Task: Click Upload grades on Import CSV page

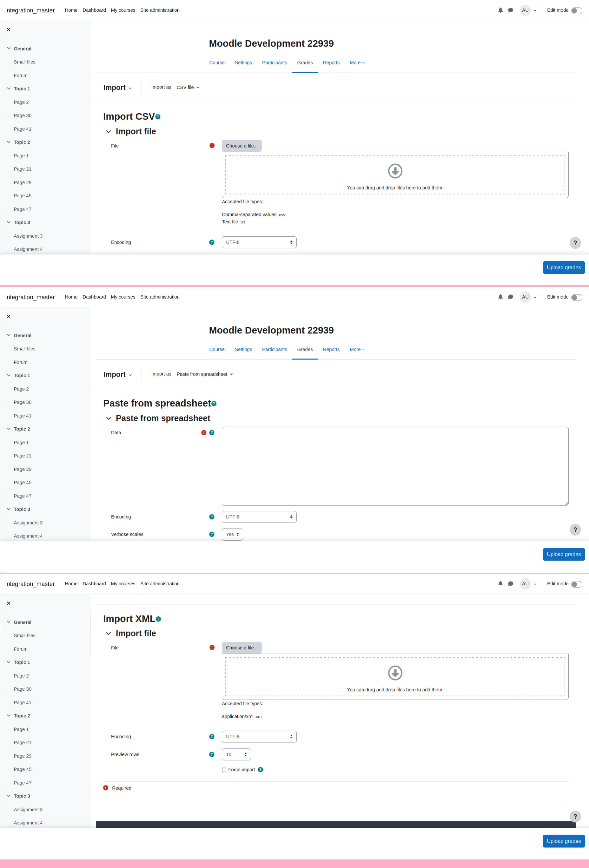Action: click(564, 267)
